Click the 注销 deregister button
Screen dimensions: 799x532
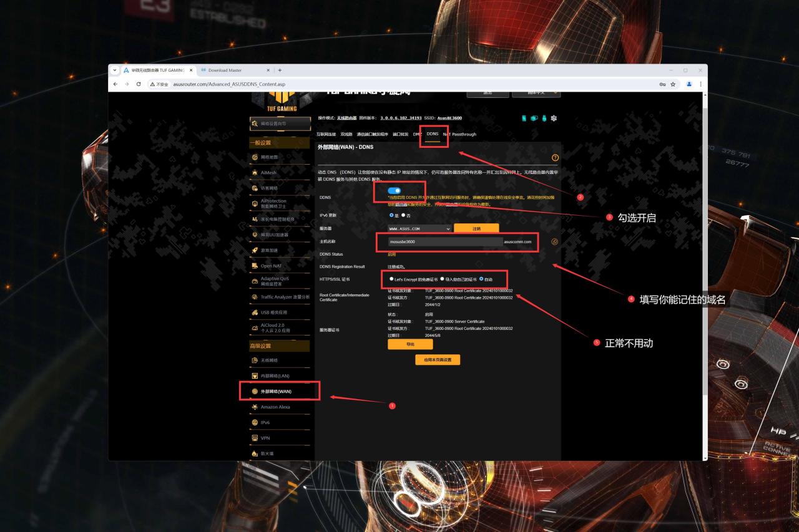[476, 229]
